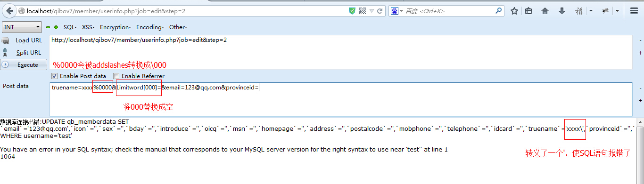Viewport: 644px width, 184px height.
Task: Shrink the URL box with its minus button
Action: point(640,40)
